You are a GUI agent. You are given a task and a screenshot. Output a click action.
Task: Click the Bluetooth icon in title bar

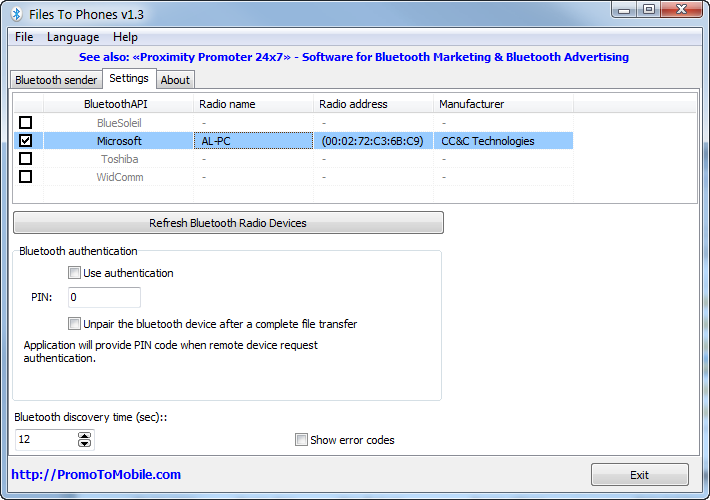[x=15, y=12]
